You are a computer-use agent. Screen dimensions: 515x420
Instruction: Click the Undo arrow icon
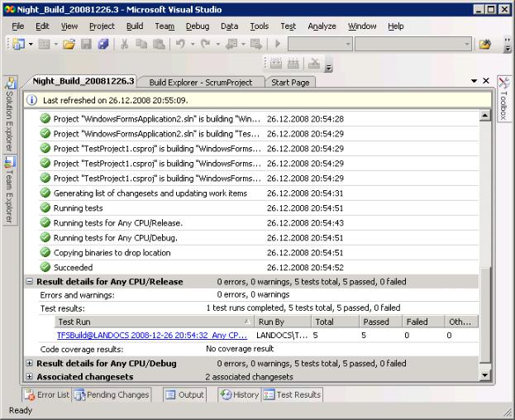click(x=180, y=44)
